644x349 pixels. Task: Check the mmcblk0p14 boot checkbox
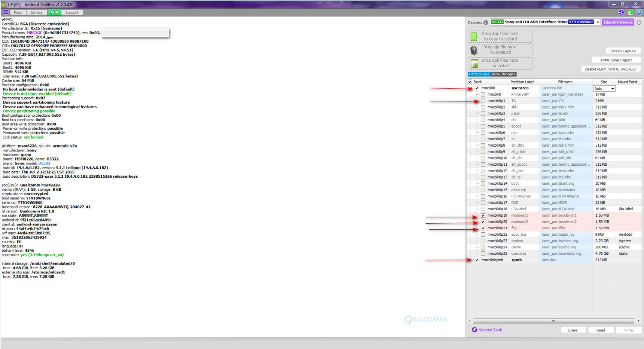(483, 184)
